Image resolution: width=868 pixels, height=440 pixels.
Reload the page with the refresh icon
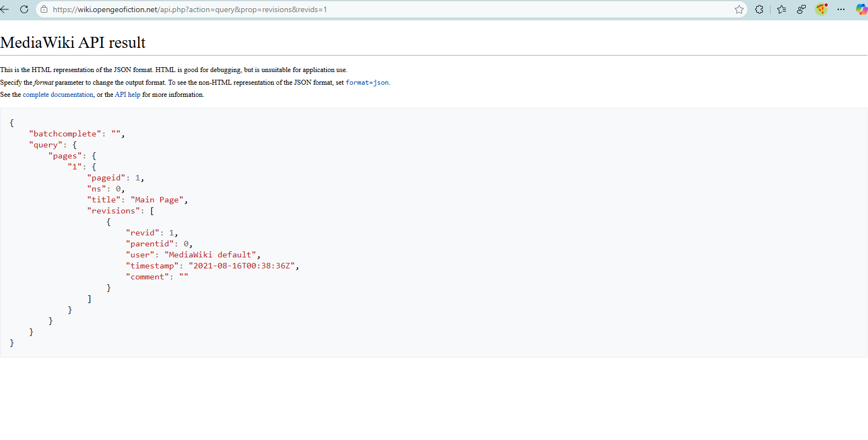click(24, 9)
